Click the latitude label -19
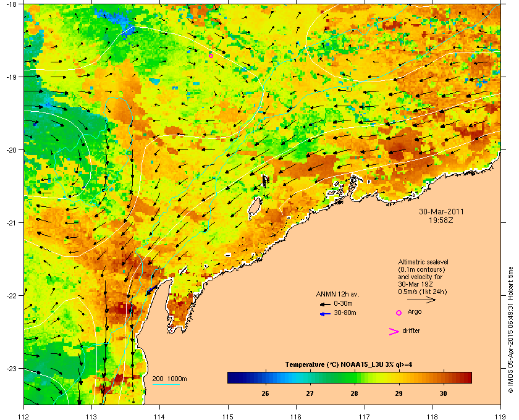 (11, 77)
